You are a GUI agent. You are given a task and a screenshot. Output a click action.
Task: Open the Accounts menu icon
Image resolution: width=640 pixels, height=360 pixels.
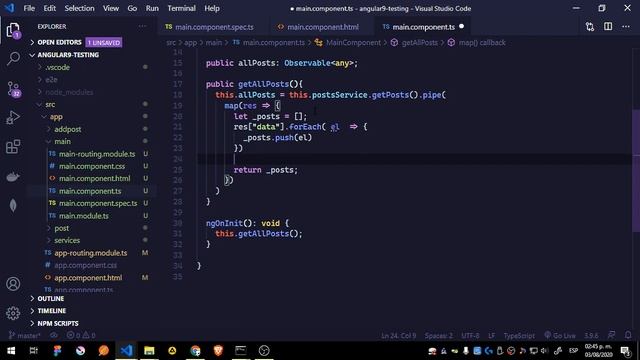tap(13, 284)
